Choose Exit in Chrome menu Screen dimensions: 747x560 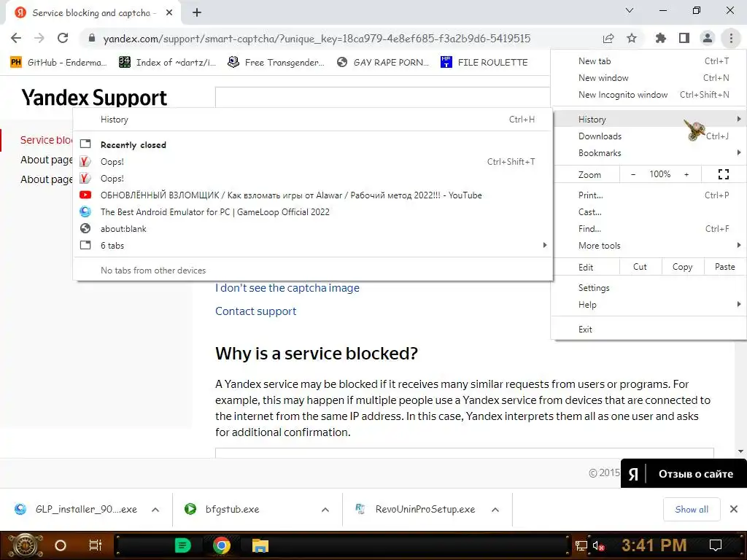tap(649, 330)
